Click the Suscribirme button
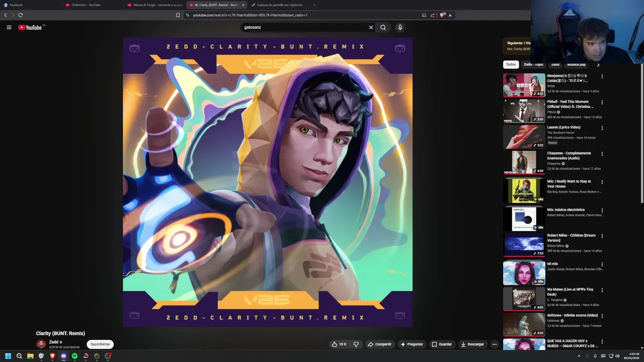644x362 pixels. click(100, 344)
